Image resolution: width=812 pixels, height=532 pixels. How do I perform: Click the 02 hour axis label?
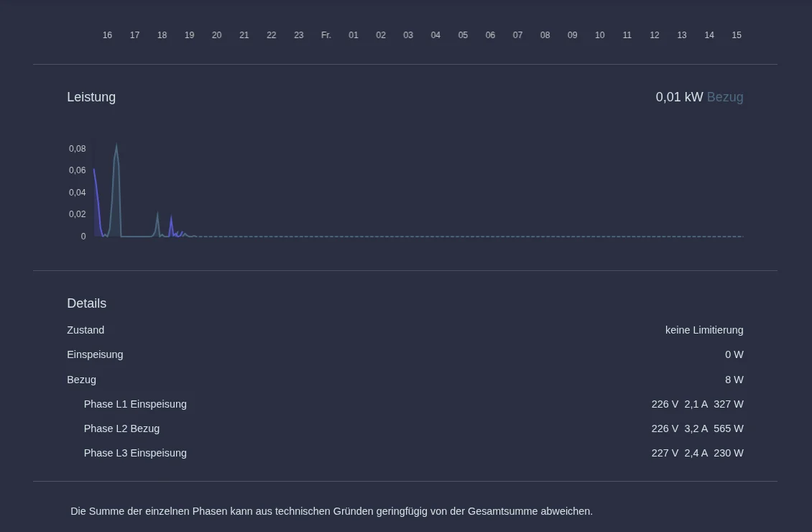[381, 35]
